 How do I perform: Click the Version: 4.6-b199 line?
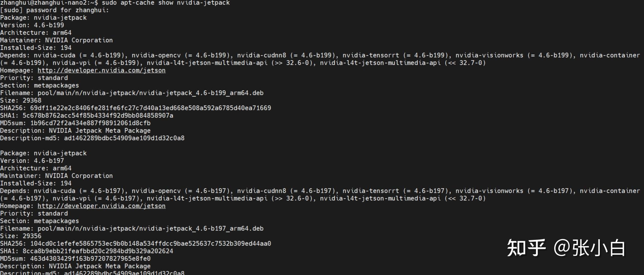click(x=32, y=25)
